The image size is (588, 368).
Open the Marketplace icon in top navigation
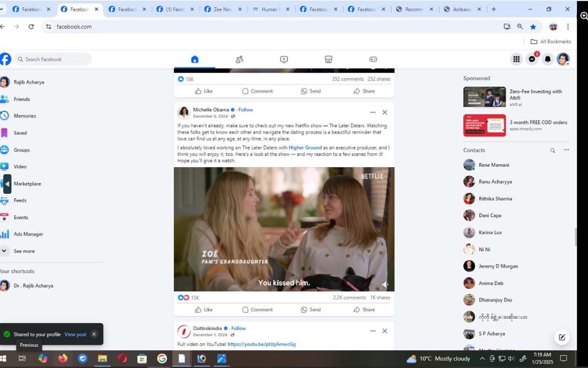click(x=328, y=59)
